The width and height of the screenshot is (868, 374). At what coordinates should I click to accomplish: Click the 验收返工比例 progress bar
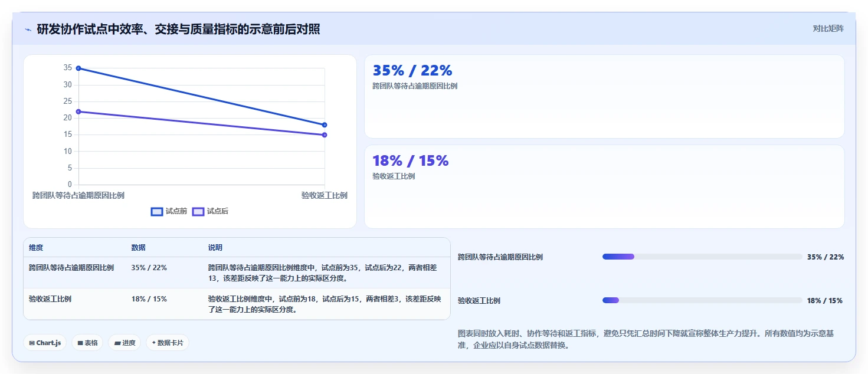coord(702,300)
